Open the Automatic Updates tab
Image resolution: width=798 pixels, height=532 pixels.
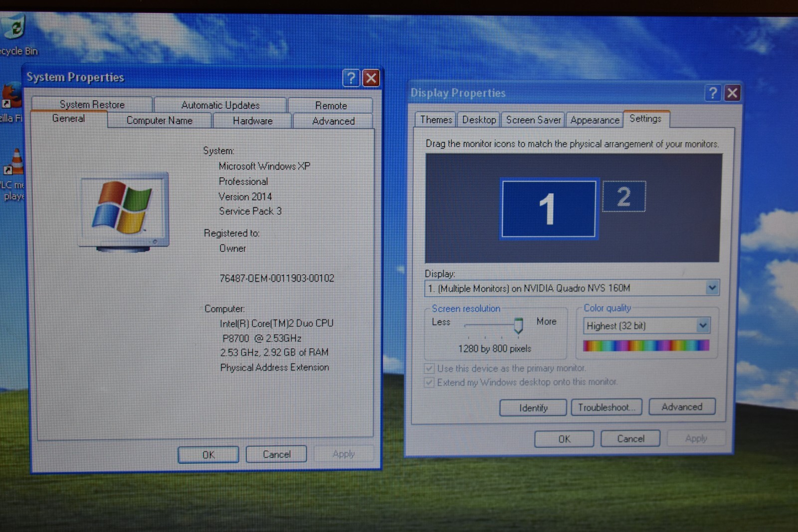click(220, 105)
